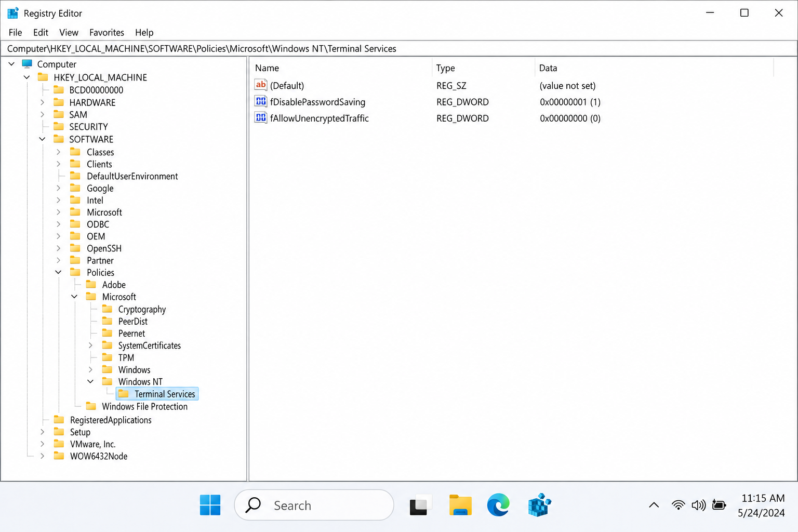Select the Setup key
This screenshot has height=532, width=798.
(80, 432)
